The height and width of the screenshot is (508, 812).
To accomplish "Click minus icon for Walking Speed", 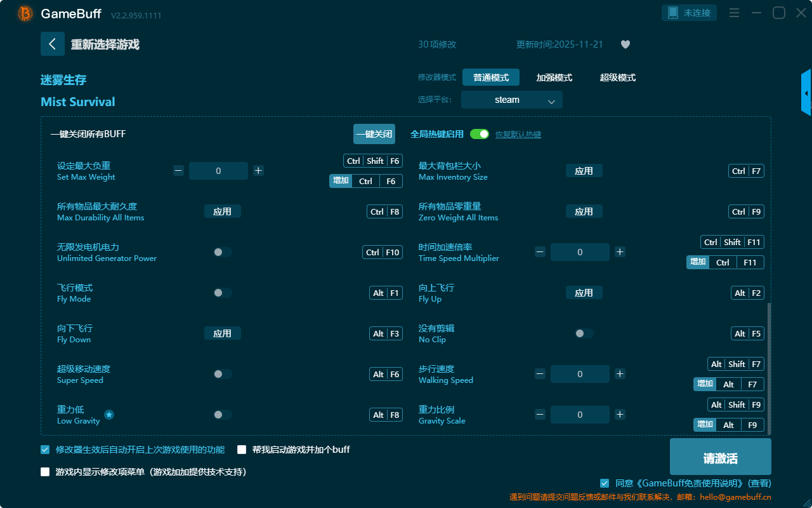I will pyautogui.click(x=540, y=374).
